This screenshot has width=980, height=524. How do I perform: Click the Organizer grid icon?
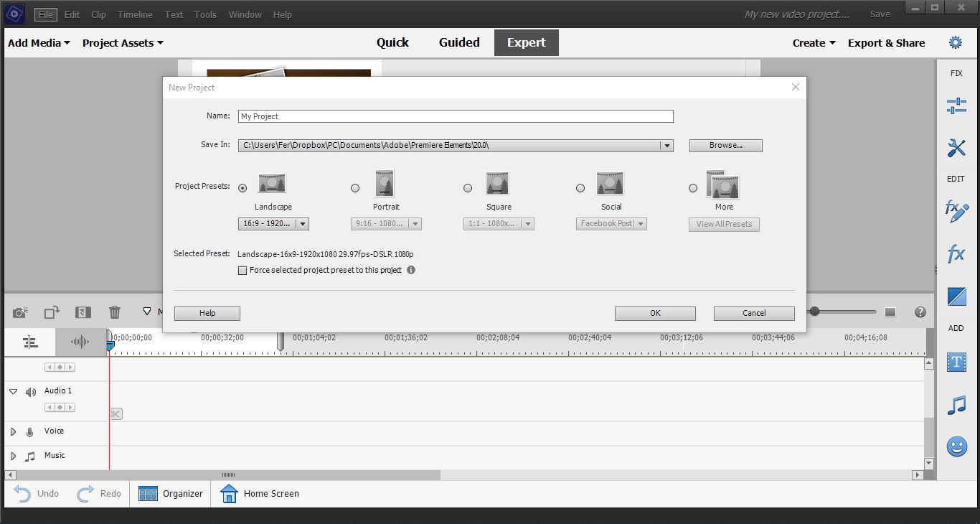(x=148, y=494)
